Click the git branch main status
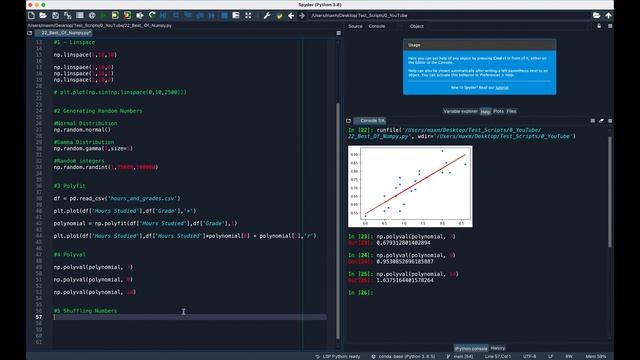 pos(460,357)
